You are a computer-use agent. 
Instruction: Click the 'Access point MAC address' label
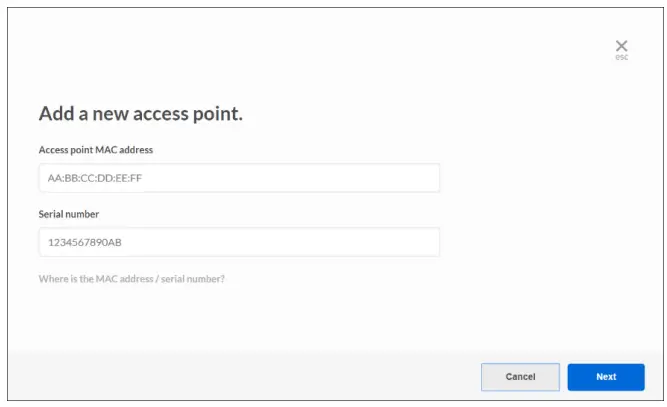pos(95,150)
